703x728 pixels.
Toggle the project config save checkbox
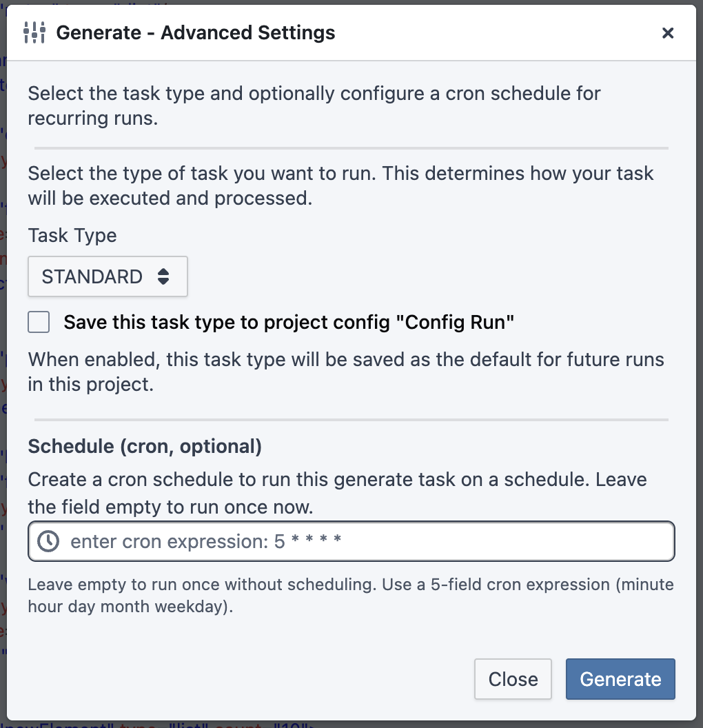click(x=38, y=321)
